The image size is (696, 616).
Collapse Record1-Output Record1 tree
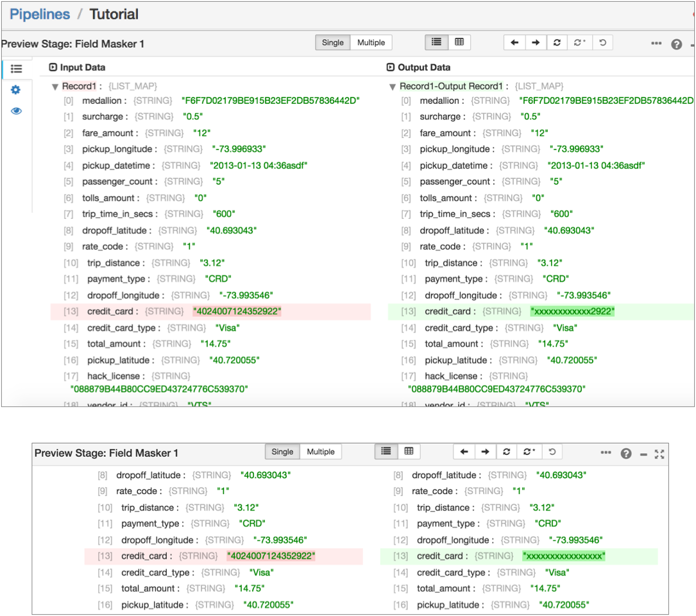click(x=393, y=87)
